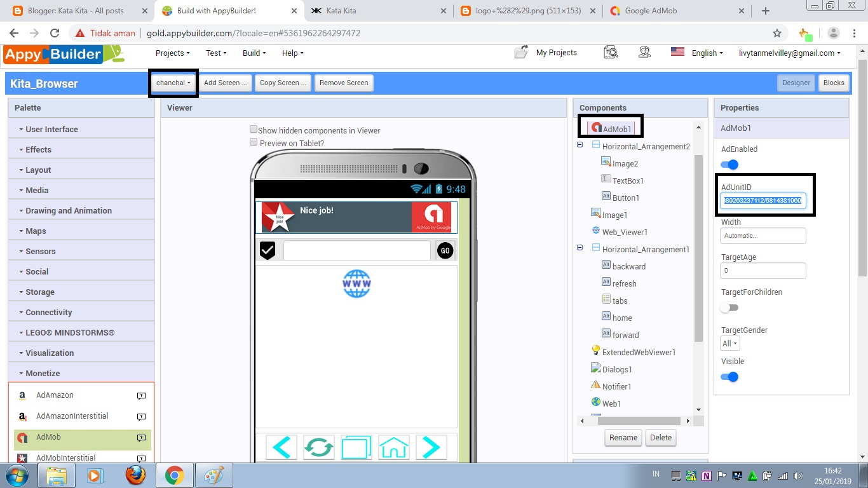Click inside the AdUnitID input field

(x=764, y=200)
